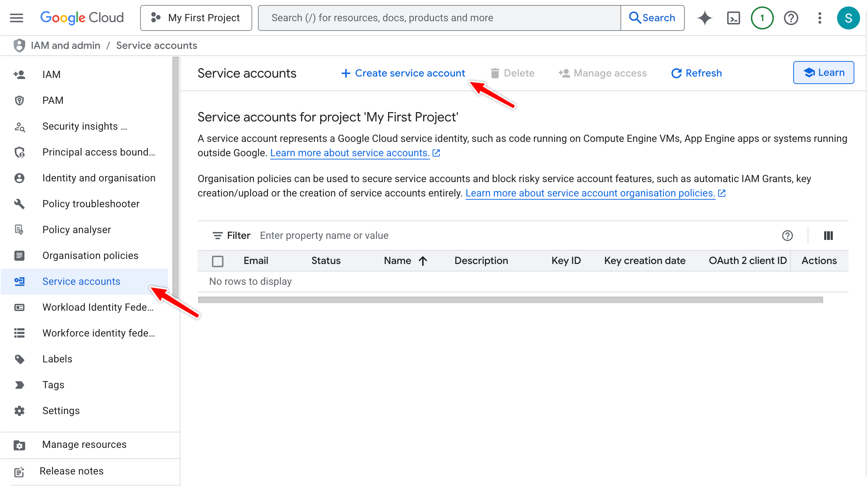Open the green notifications counter badge
The width and height of the screenshot is (868, 487).
pos(762,18)
